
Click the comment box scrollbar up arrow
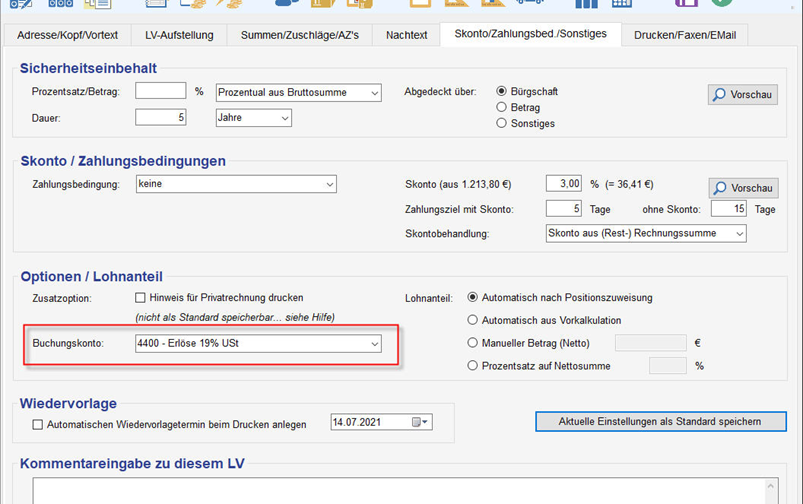point(771,486)
